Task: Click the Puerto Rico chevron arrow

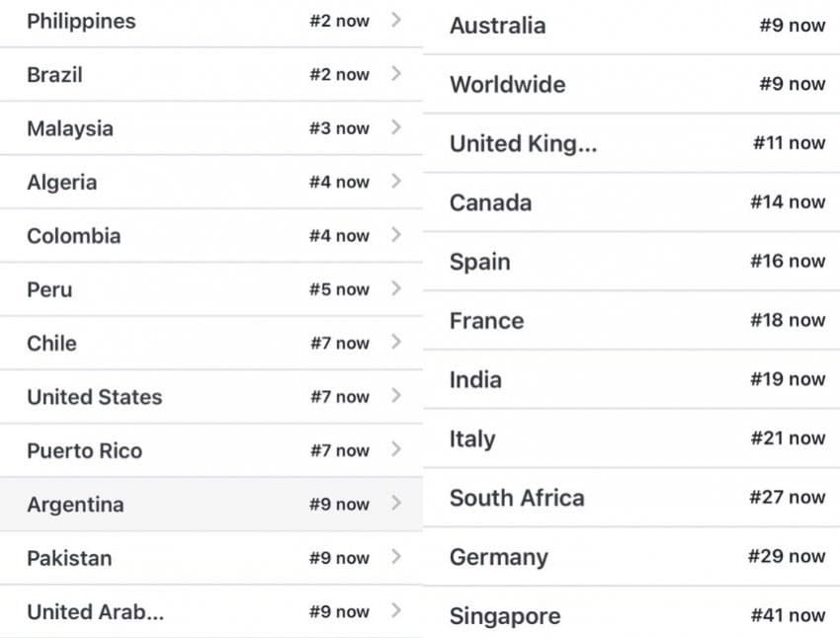Action: (x=396, y=450)
